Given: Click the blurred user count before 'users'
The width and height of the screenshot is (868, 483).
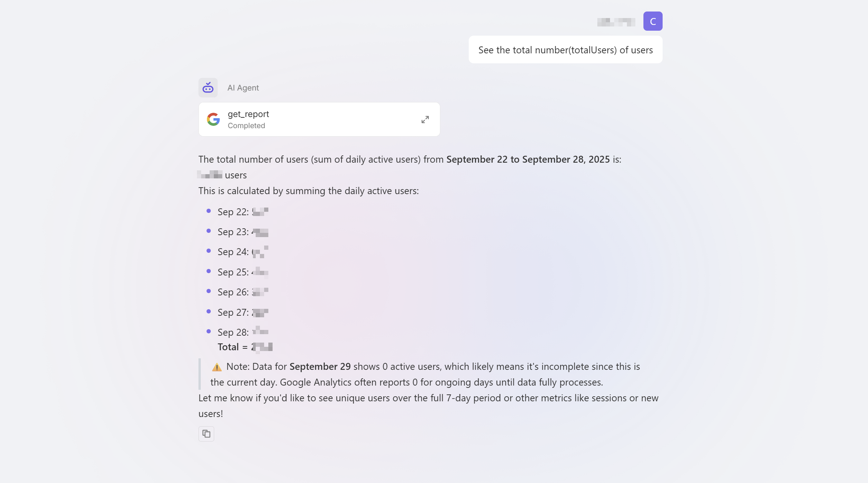Looking at the screenshot, I should click(x=210, y=175).
